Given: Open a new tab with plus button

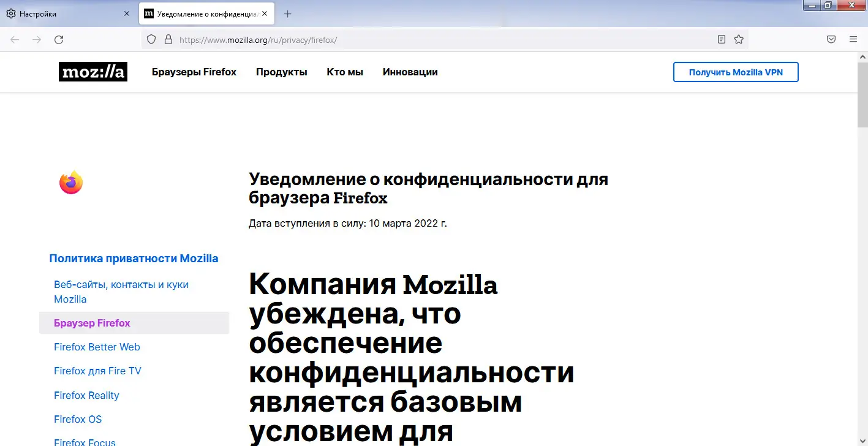Looking at the screenshot, I should (288, 14).
